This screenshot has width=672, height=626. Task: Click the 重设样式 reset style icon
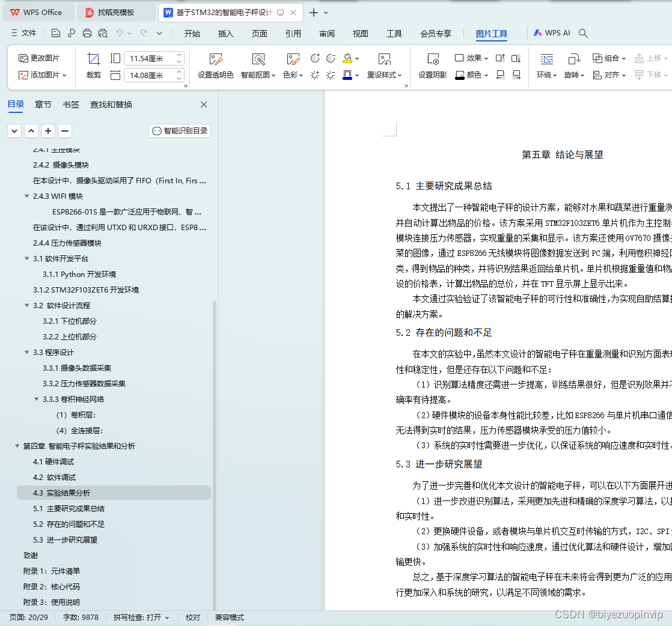(385, 59)
